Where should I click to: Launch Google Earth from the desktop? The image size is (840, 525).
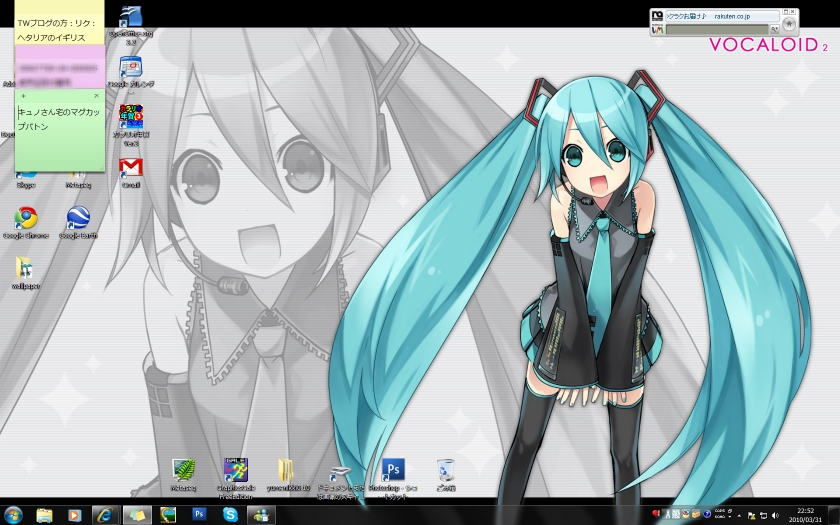pos(78,222)
